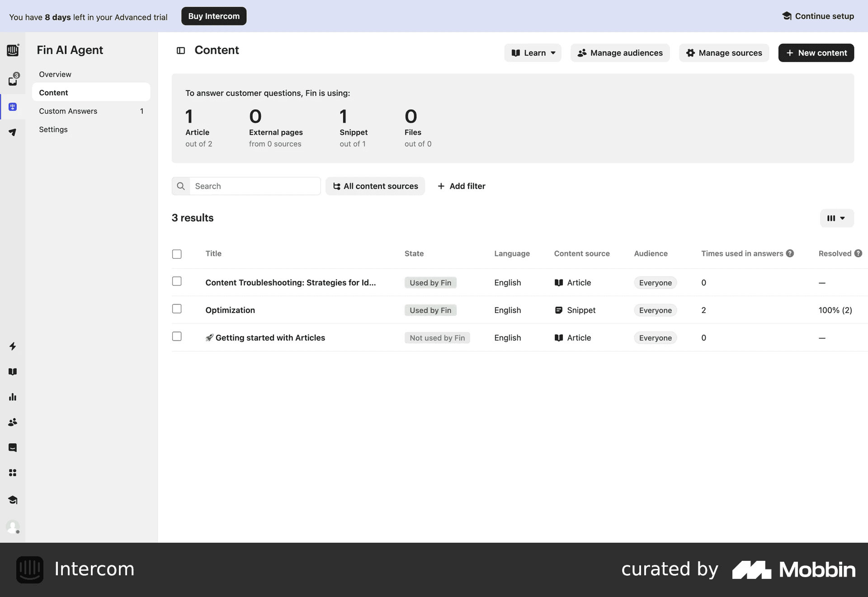
Task: Open the Inbox icon with badge
Action: (x=13, y=80)
